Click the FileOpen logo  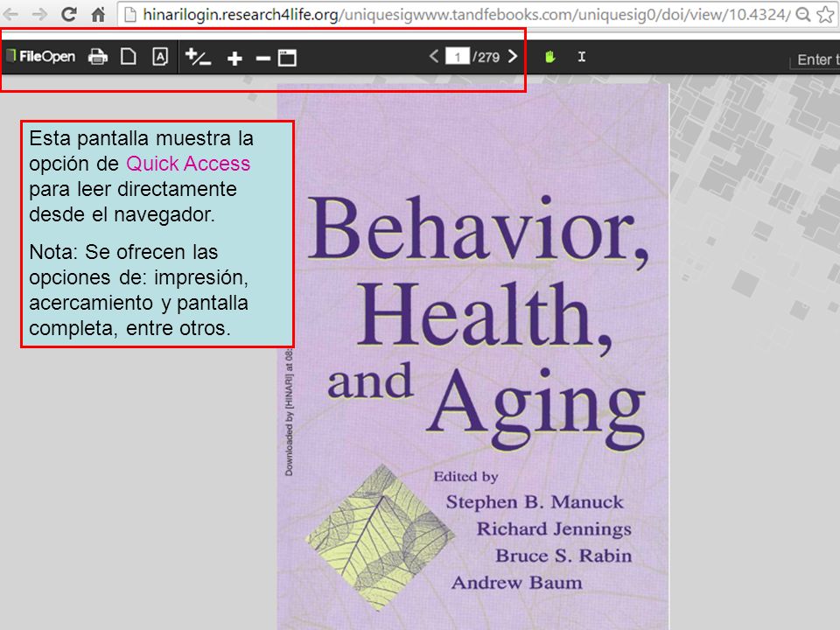click(41, 56)
